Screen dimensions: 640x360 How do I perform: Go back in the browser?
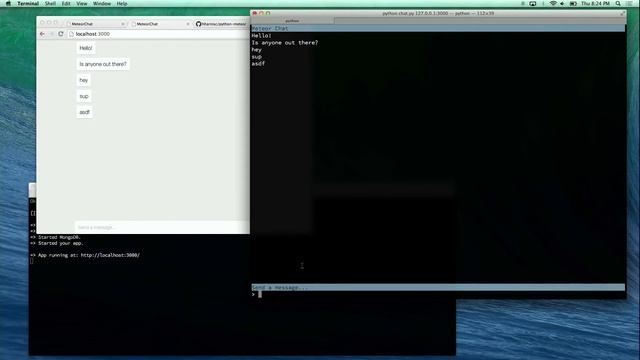tap(42, 34)
